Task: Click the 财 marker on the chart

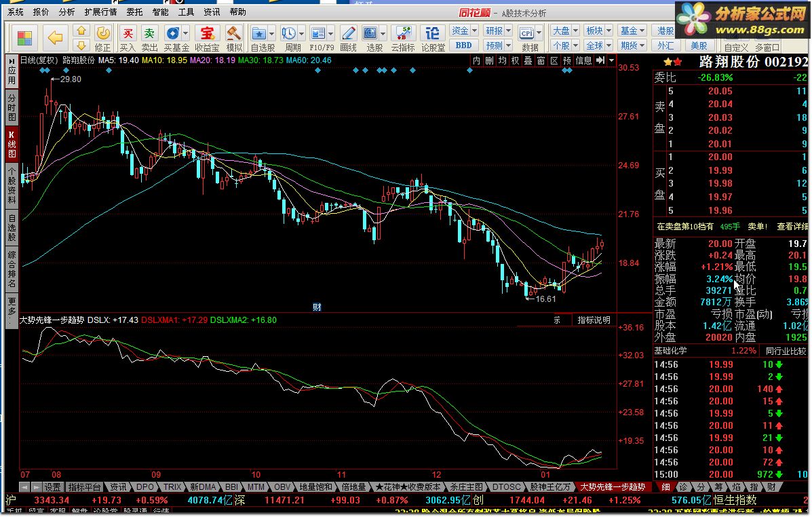Action: click(317, 307)
